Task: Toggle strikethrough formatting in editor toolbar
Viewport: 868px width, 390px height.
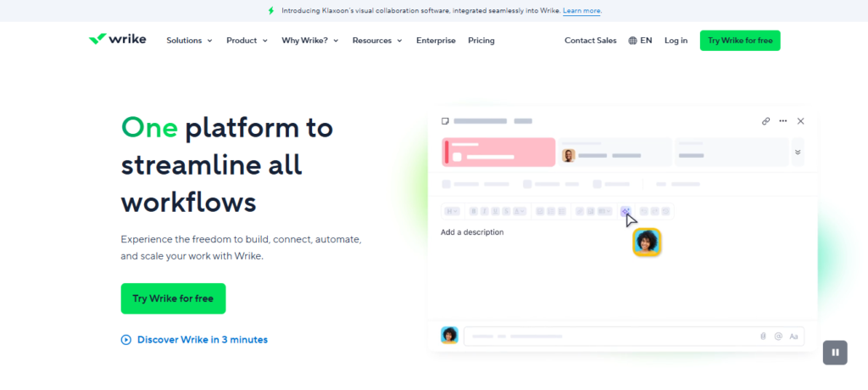Action: click(506, 211)
